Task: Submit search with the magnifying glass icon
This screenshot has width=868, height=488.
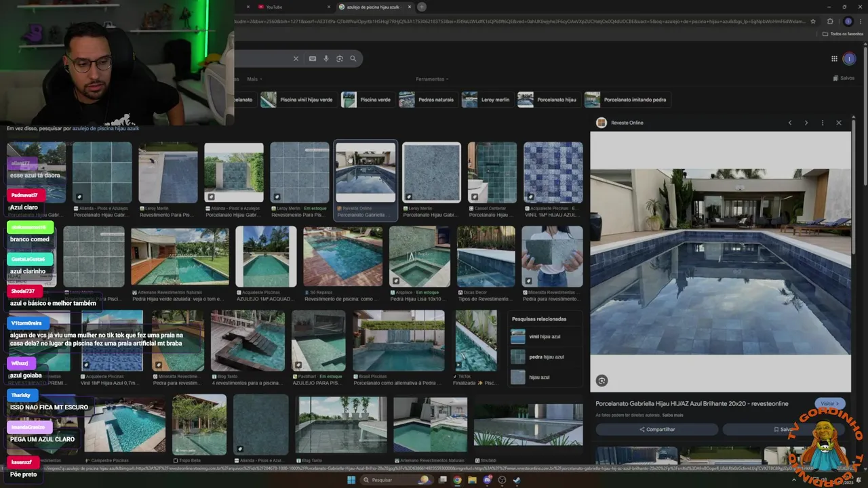Action: coord(353,59)
